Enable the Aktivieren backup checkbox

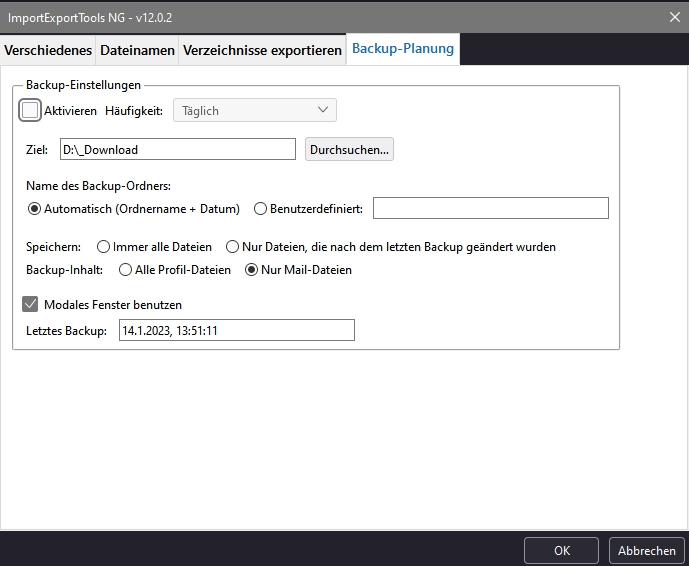point(31,111)
